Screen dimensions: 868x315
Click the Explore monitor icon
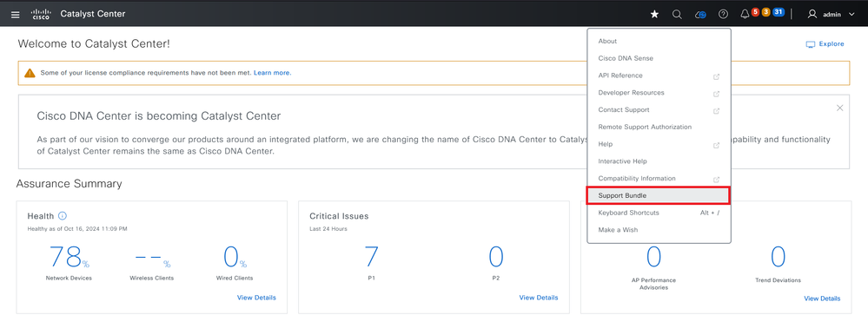811,44
